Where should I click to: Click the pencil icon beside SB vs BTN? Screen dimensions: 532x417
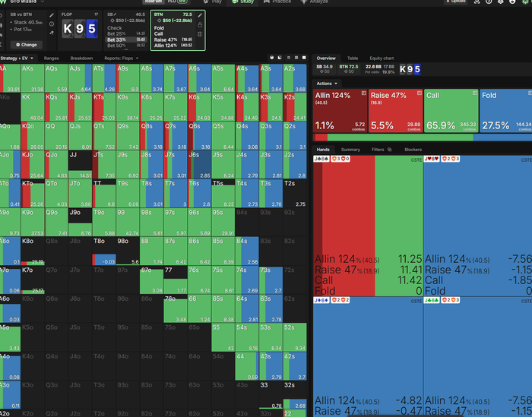52,15
